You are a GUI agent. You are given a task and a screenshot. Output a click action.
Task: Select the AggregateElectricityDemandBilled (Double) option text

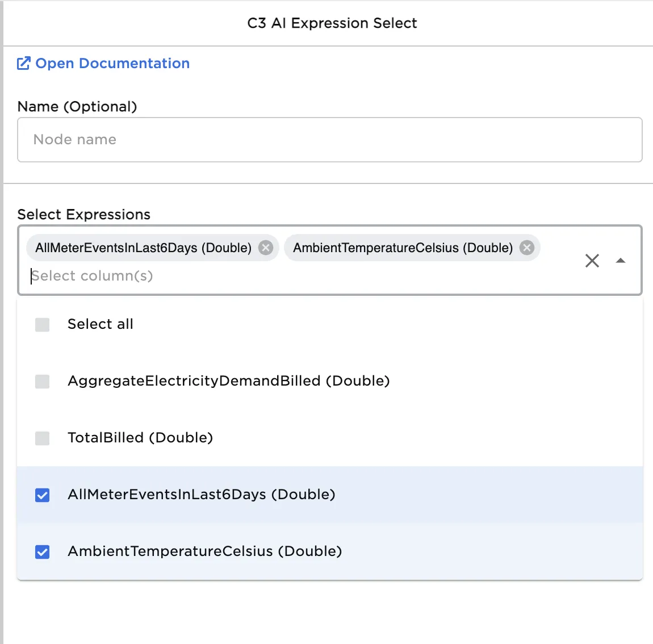click(x=228, y=381)
